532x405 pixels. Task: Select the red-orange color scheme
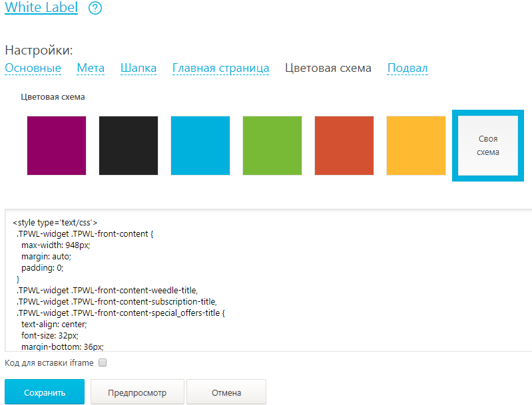click(344, 146)
